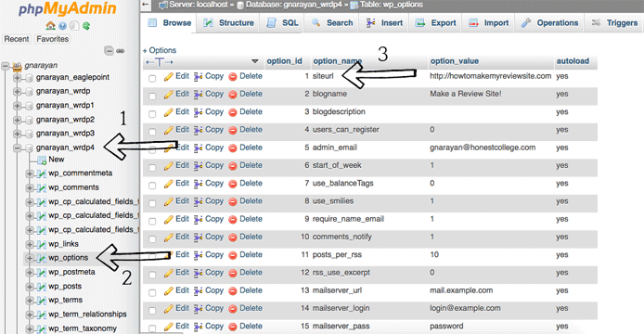
Task: Click pencil Edit icon for comments_notify row
Action: click(x=168, y=238)
